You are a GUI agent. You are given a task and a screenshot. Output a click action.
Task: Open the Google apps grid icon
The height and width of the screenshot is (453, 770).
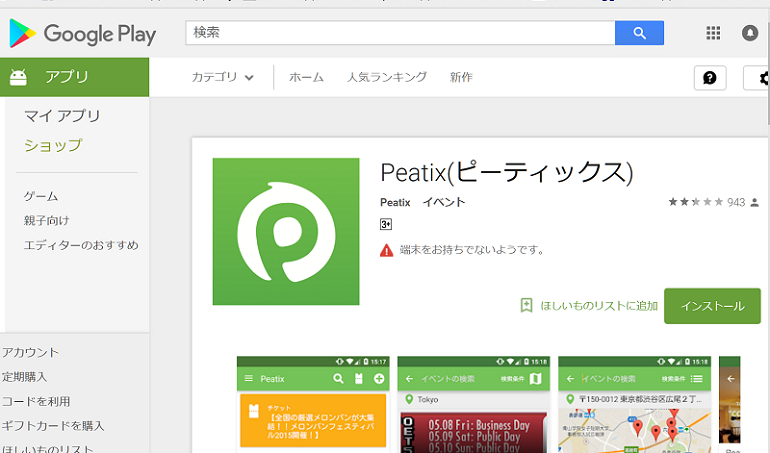pyautogui.click(x=713, y=33)
